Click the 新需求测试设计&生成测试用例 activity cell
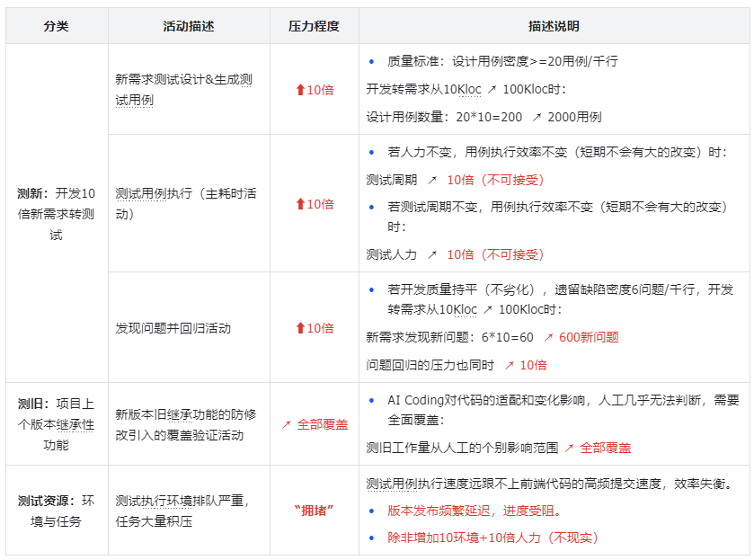Image resolution: width=754 pixels, height=560 pixels. pyautogui.click(x=189, y=89)
